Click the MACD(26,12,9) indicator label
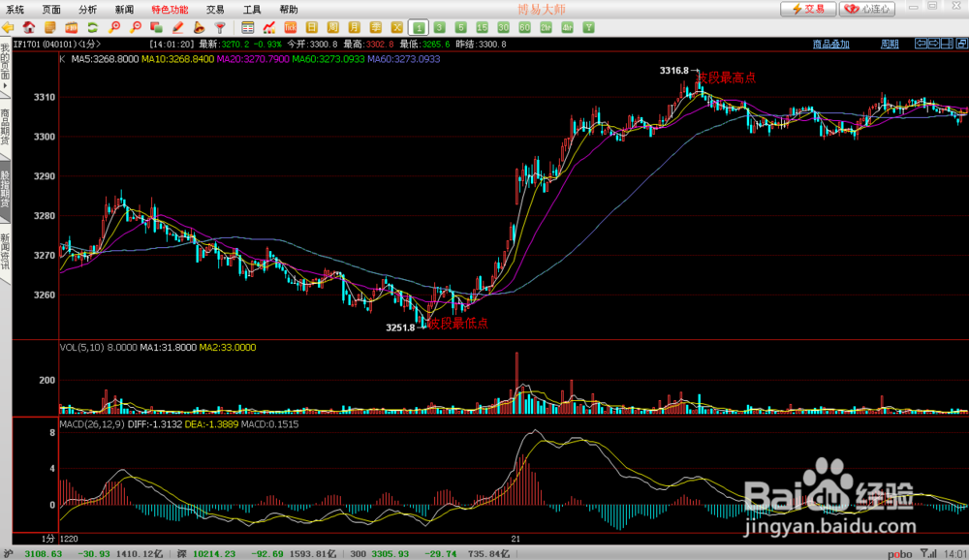 tap(93, 424)
